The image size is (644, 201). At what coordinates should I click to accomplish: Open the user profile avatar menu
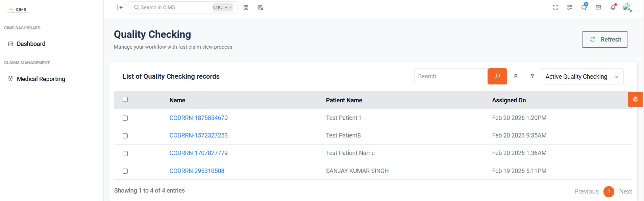click(x=627, y=7)
